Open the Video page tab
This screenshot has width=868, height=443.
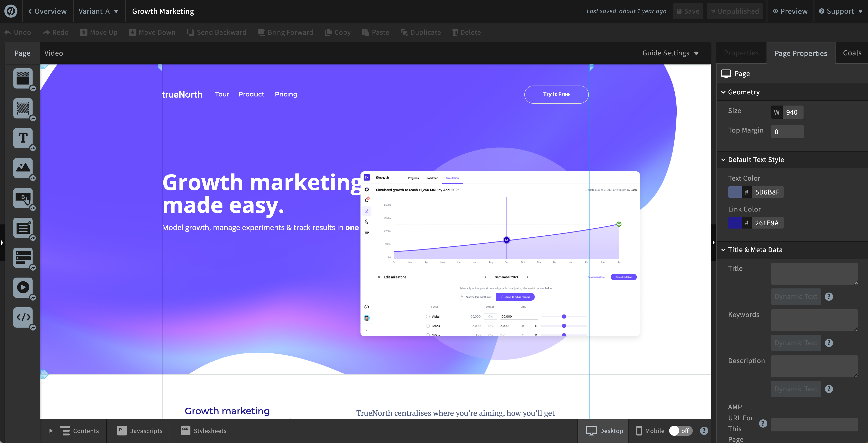pyautogui.click(x=54, y=53)
